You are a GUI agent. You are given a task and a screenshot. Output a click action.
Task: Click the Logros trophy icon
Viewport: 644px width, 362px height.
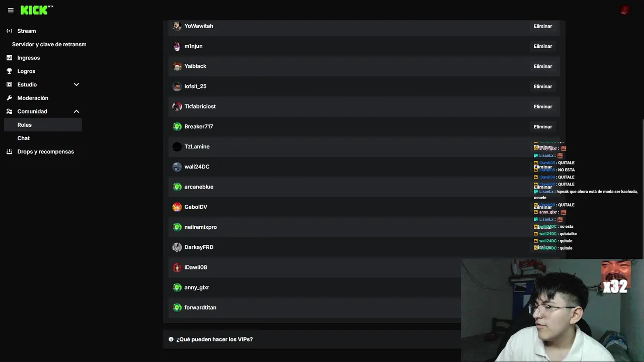9,71
